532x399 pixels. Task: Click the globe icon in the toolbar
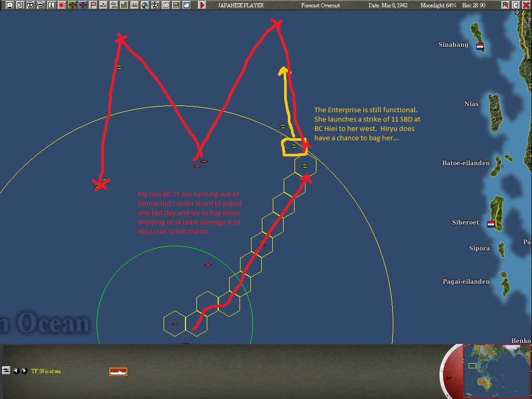(145, 5)
